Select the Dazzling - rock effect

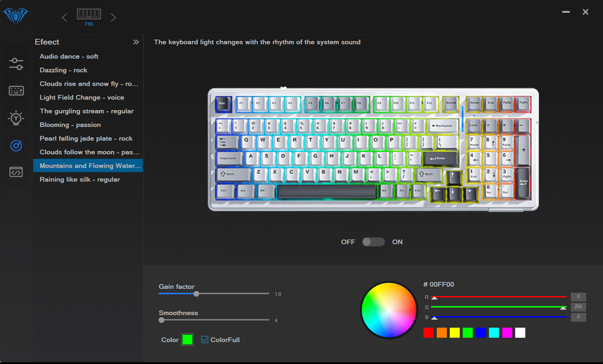63,70
